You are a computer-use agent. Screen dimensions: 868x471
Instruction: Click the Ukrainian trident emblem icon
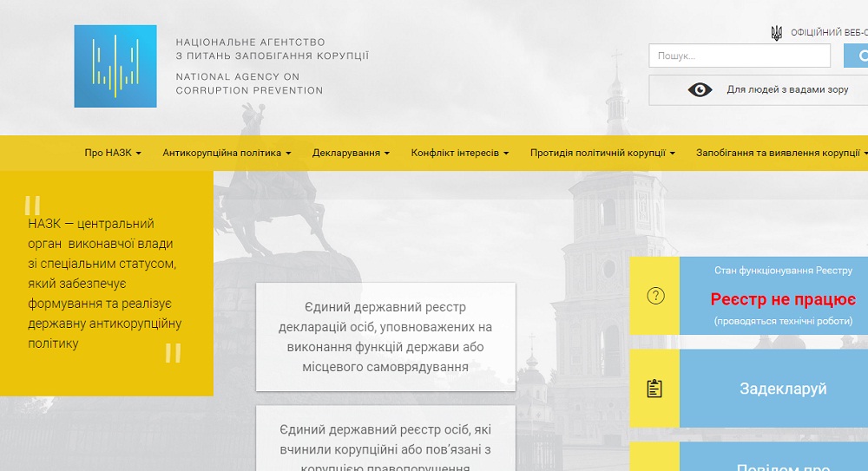click(776, 33)
